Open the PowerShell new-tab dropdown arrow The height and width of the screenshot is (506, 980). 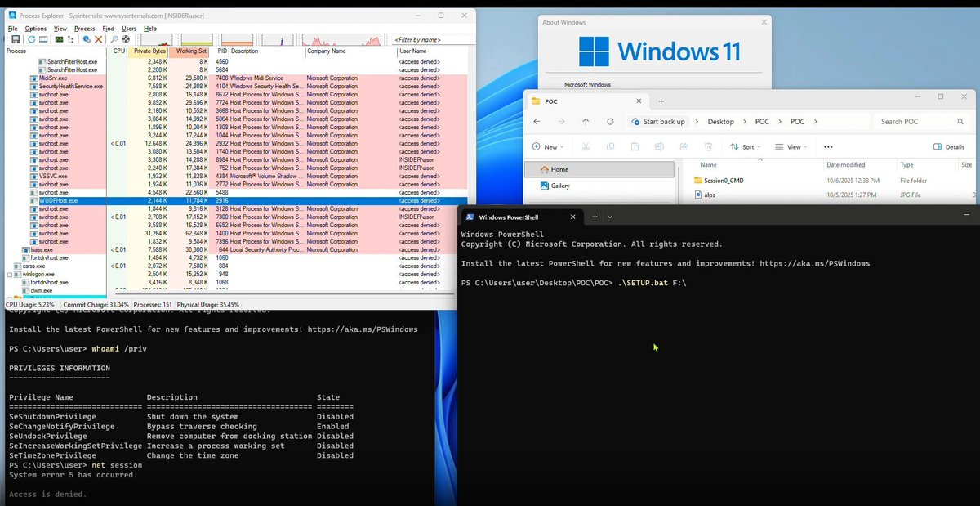point(610,217)
